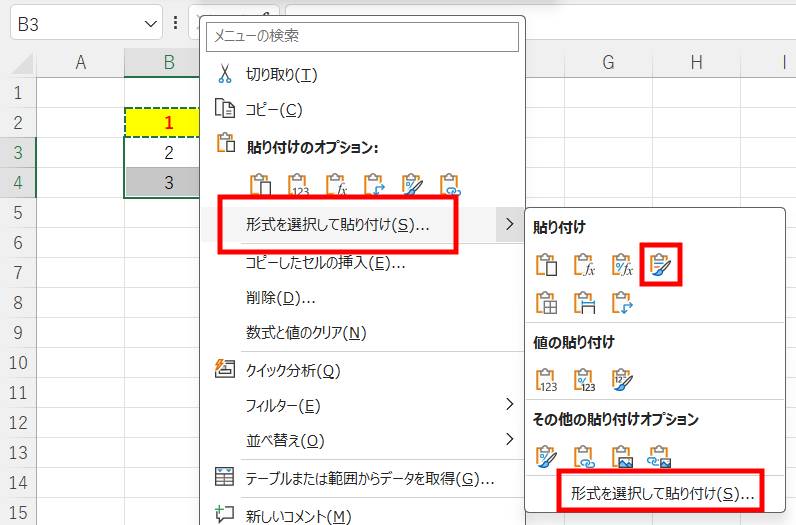796x525 pixels.
Task: Click the arrow beside 形式を選択して貼り付け(S)
Action: pyautogui.click(x=510, y=224)
